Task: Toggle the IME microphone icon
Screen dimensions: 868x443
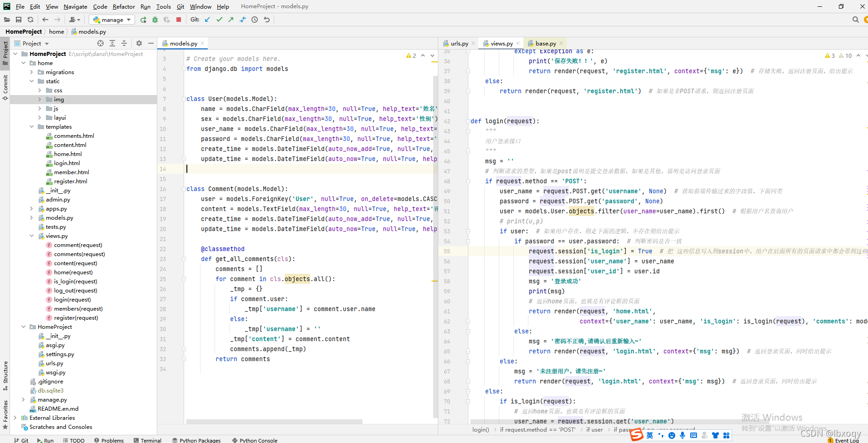Action: pyautogui.click(x=682, y=435)
